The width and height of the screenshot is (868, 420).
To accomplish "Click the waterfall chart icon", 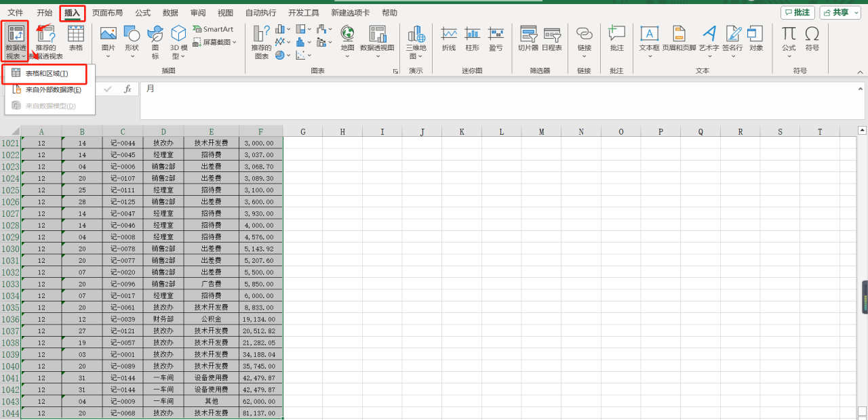I will 321,29.
